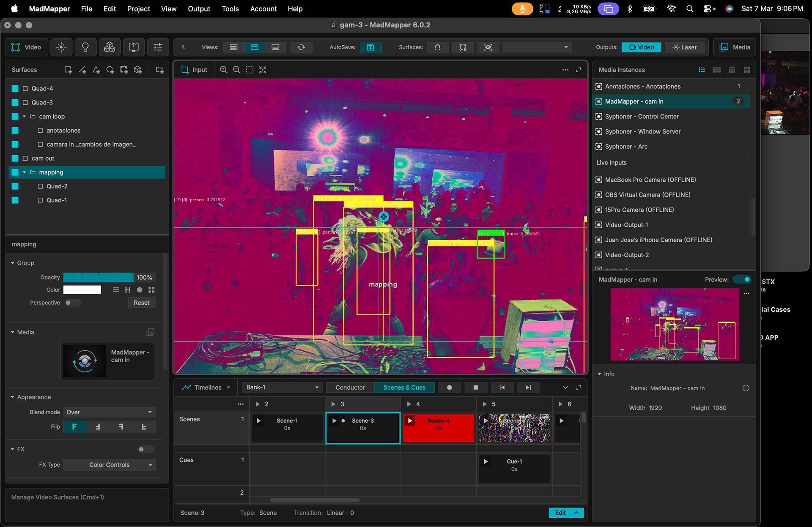Switch Media Instances to large grid view

(x=747, y=70)
